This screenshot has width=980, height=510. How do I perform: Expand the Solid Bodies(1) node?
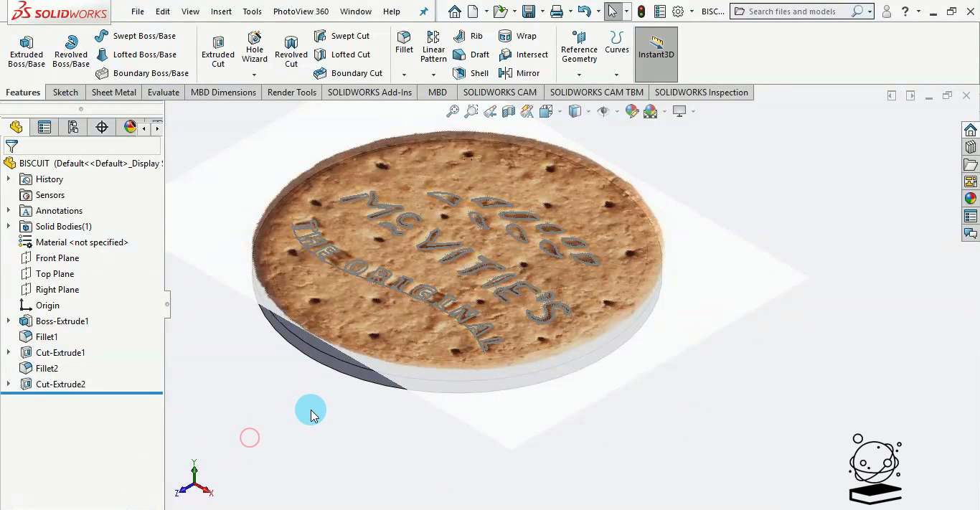pos(9,227)
